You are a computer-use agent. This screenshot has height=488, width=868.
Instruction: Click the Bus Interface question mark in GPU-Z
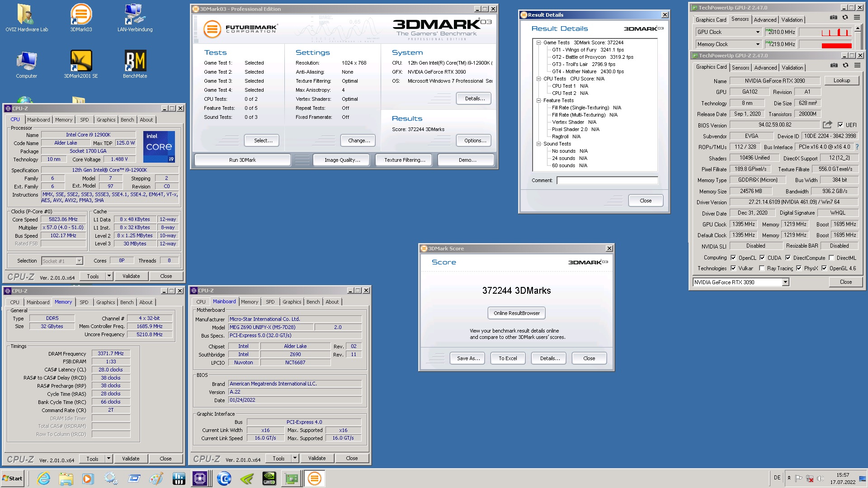[857, 147]
